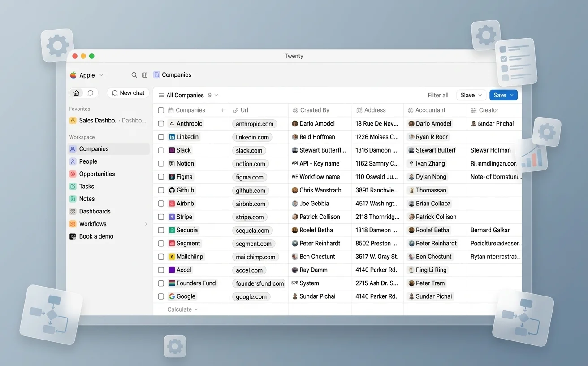Click the "Ping Li Ring" accountant cell
Screen dimensions: 588x366
(435, 270)
